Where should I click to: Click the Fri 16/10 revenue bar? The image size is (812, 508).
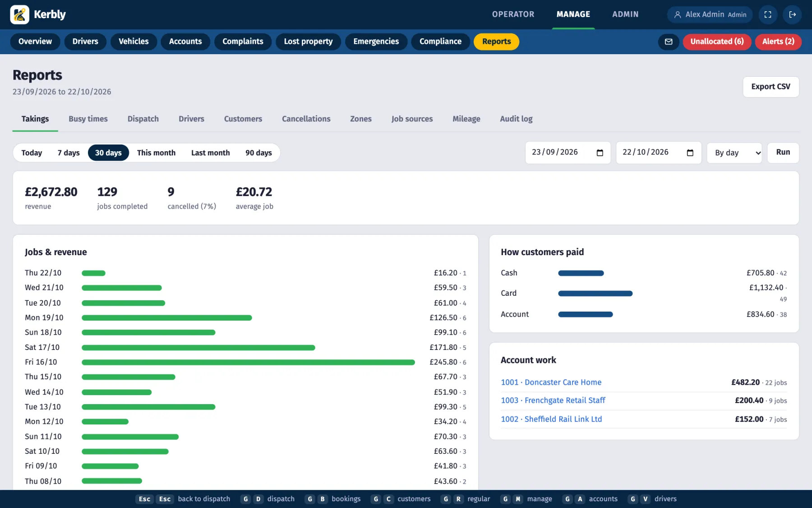click(248, 362)
